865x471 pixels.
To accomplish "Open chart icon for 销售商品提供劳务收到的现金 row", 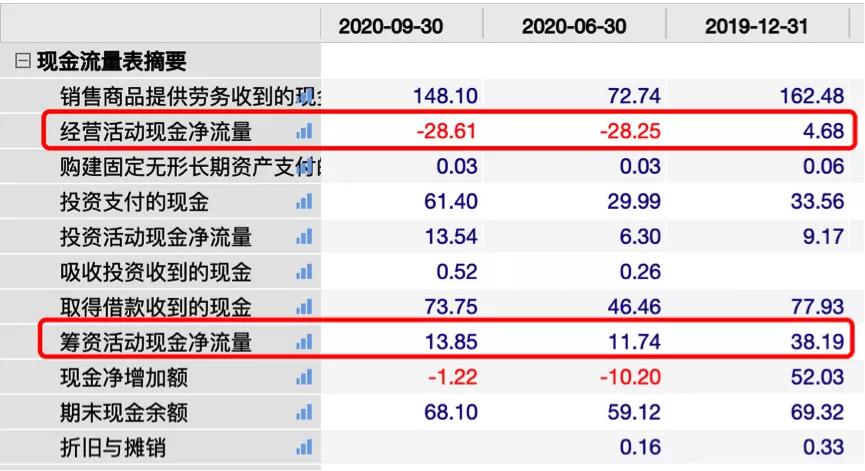I will click(305, 96).
